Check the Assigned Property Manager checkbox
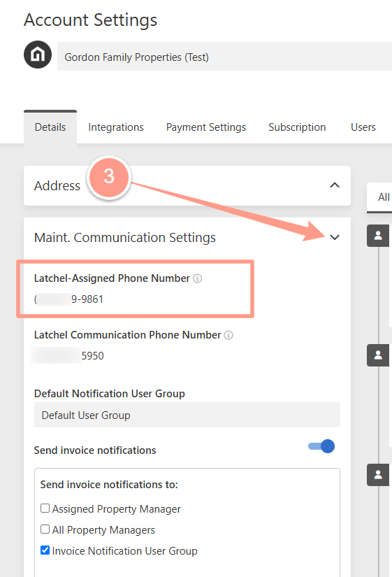This screenshot has height=577, width=392. point(45,508)
